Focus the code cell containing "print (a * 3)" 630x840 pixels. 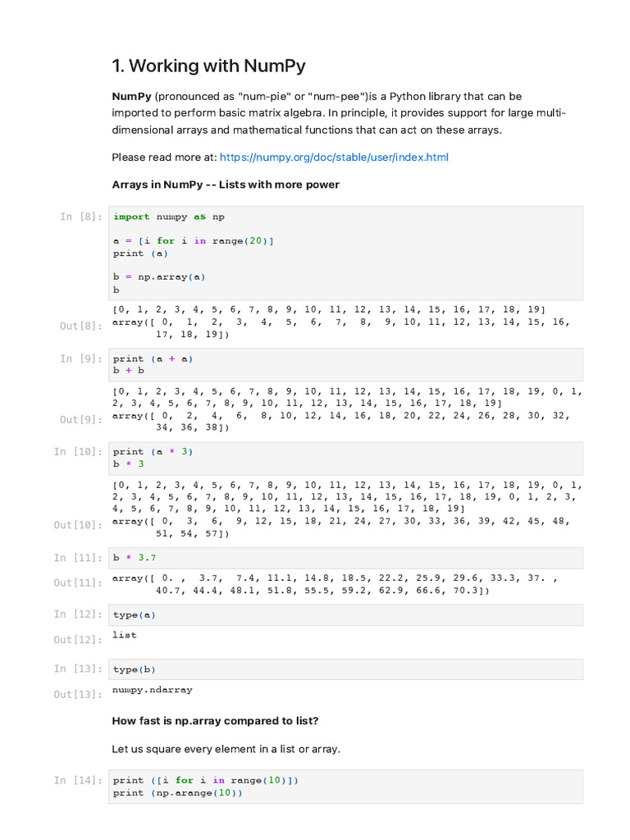345,458
